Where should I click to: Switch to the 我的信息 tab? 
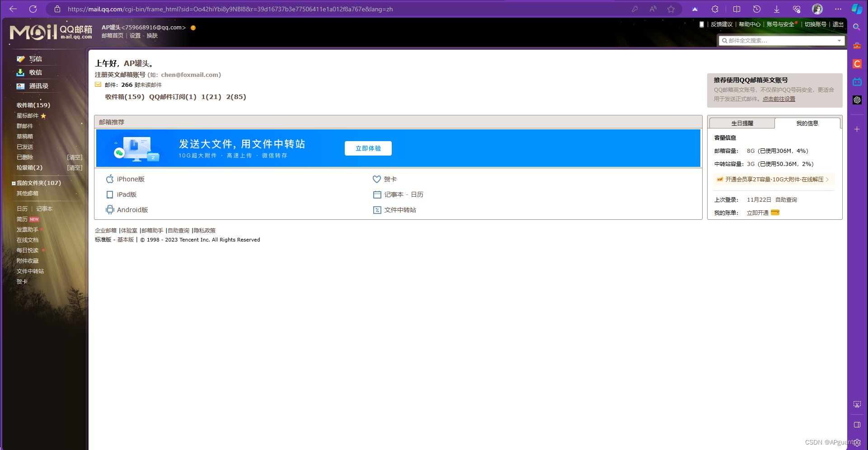pos(807,123)
